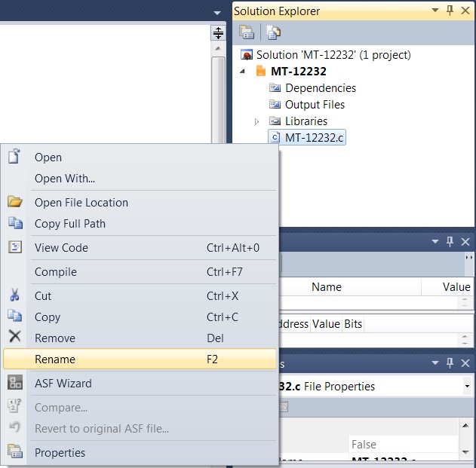Toggle the pin on the Name/Value columns panel

pyautogui.click(x=450, y=242)
